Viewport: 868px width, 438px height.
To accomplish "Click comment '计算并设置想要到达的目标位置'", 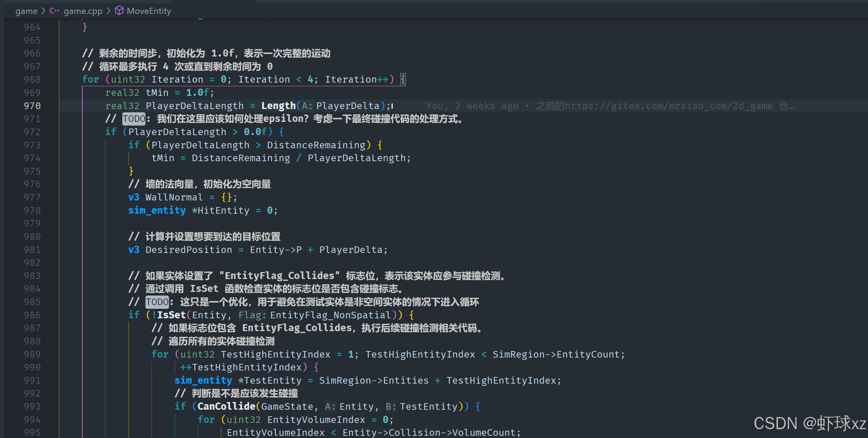I will 213,236.
